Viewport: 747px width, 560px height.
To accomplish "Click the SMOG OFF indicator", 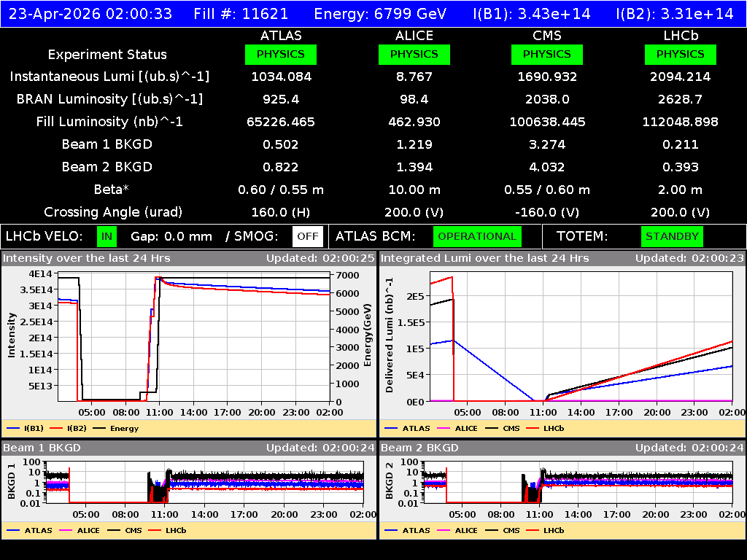I will click(308, 237).
